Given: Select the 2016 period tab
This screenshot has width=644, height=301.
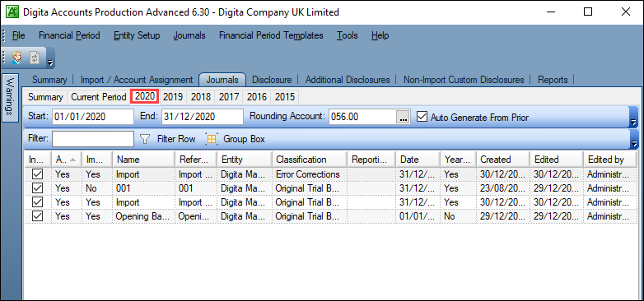Looking at the screenshot, I should (257, 97).
